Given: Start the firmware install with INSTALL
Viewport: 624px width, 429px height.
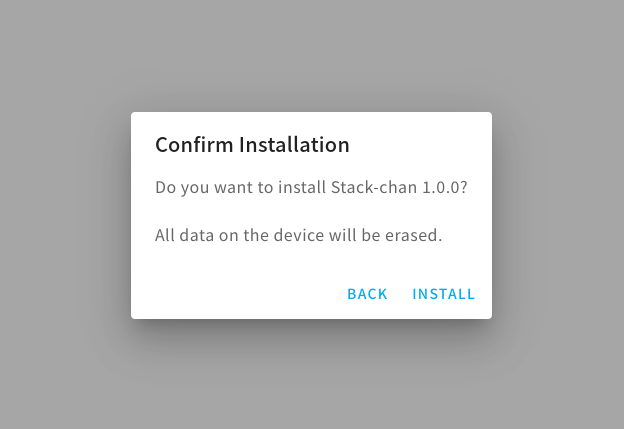Looking at the screenshot, I should 443,294.
